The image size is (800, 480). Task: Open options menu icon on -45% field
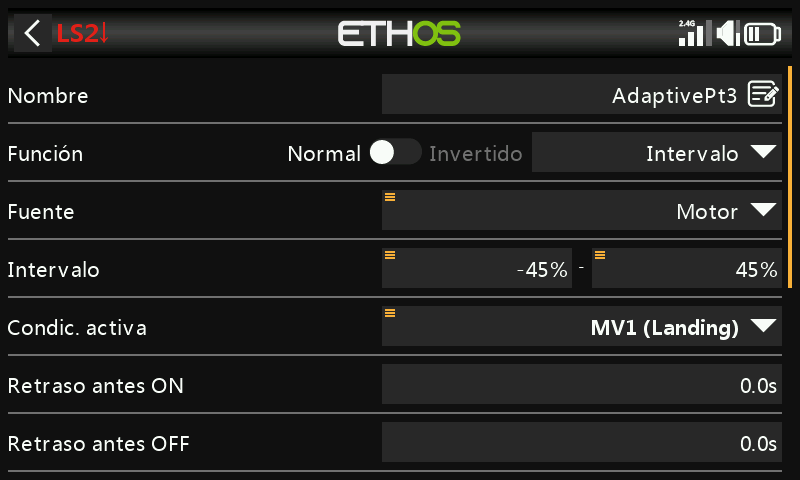tap(390, 255)
